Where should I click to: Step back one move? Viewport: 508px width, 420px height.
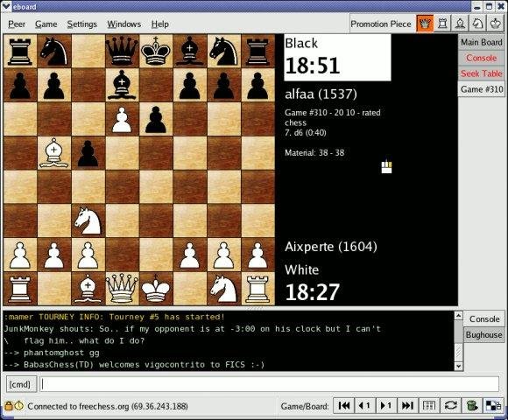tap(365, 405)
